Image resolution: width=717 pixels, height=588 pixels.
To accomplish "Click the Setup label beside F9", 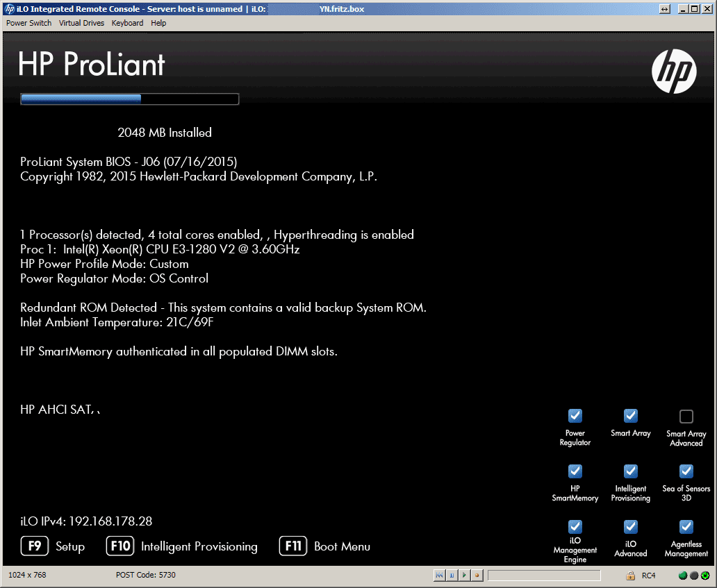I will [x=70, y=546].
